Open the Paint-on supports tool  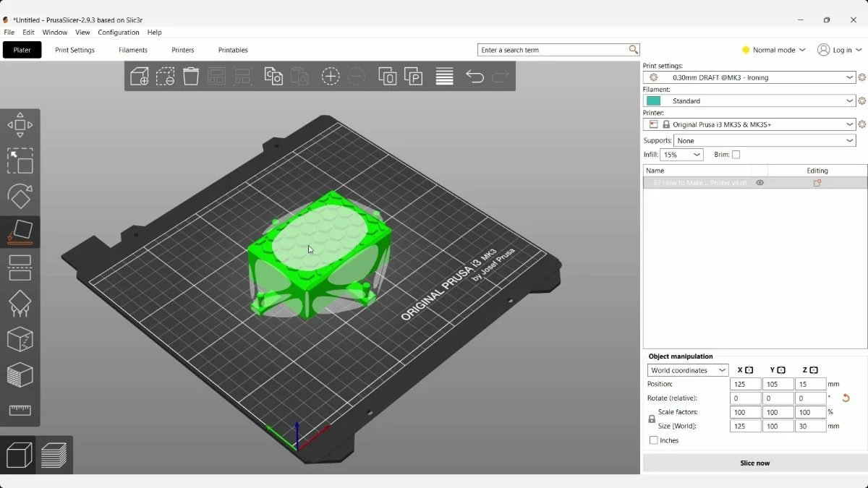pos(20,303)
